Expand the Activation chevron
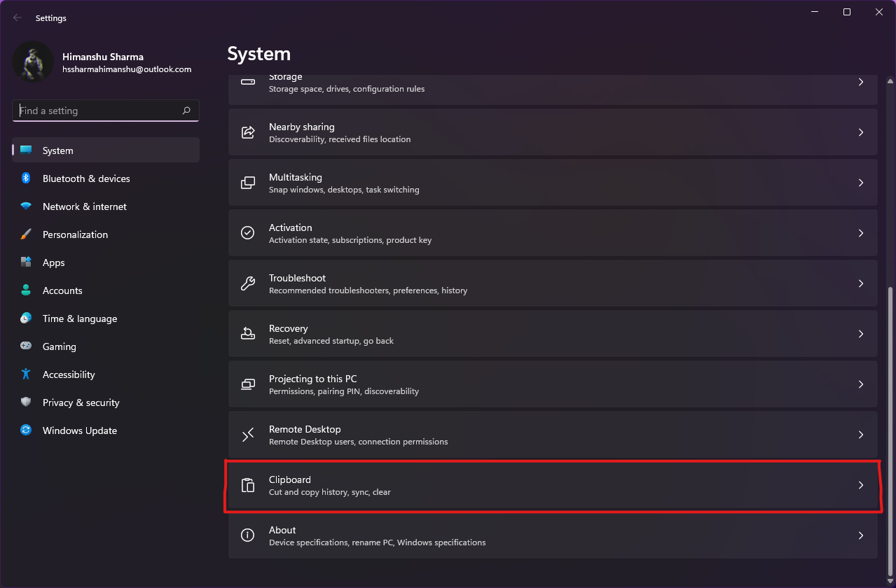The image size is (896, 588). pyautogui.click(x=861, y=233)
